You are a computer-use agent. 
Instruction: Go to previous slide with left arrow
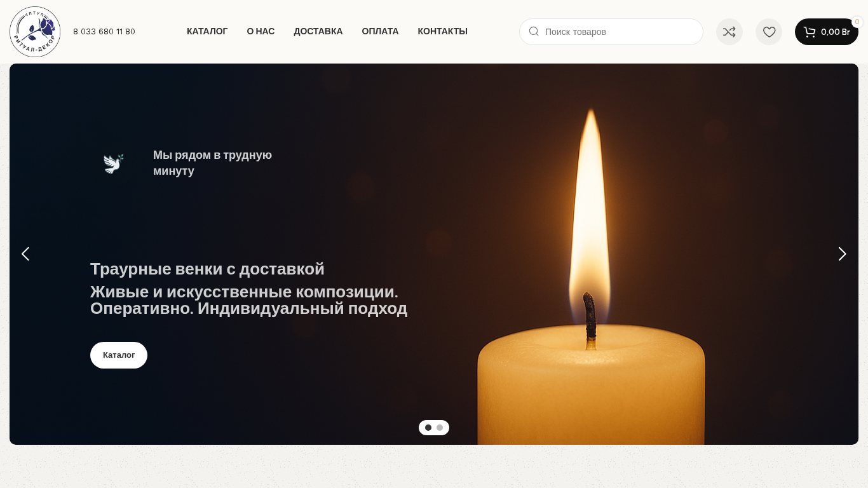[x=25, y=254]
